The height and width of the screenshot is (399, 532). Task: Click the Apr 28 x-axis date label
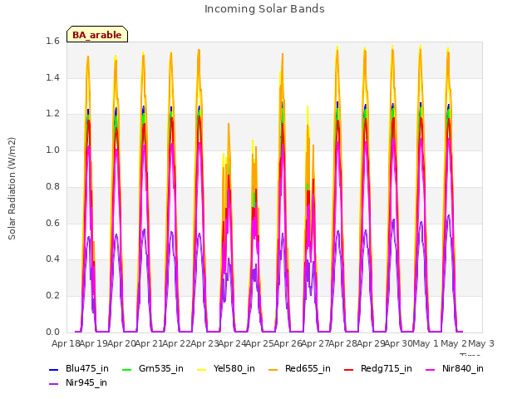[x=343, y=343]
